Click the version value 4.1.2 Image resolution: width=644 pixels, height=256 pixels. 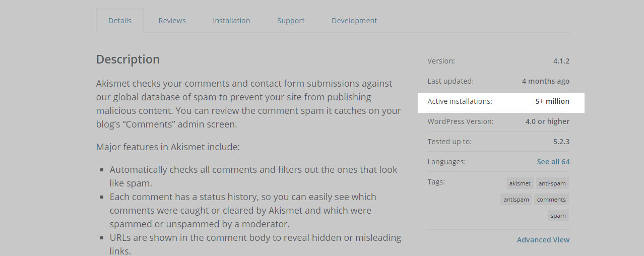[561, 61]
